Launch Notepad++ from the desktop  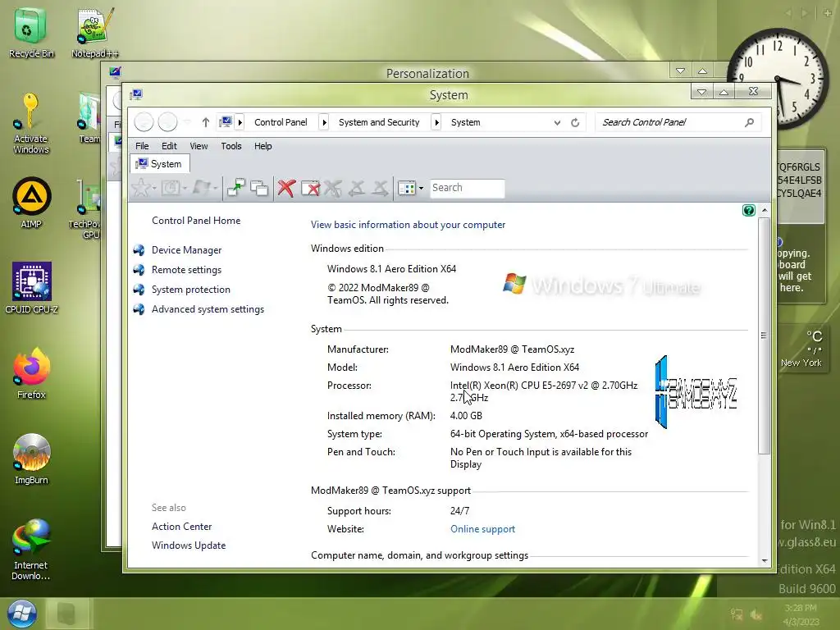[x=94, y=32]
